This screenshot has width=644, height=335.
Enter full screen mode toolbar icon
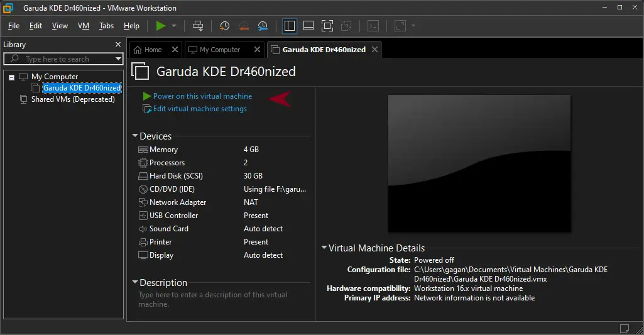327,26
